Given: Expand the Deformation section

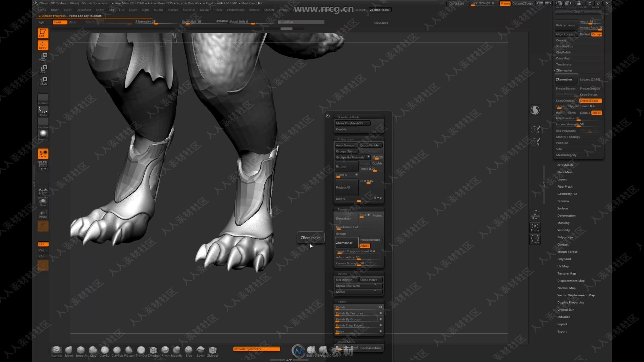Looking at the screenshot, I should tap(566, 216).
